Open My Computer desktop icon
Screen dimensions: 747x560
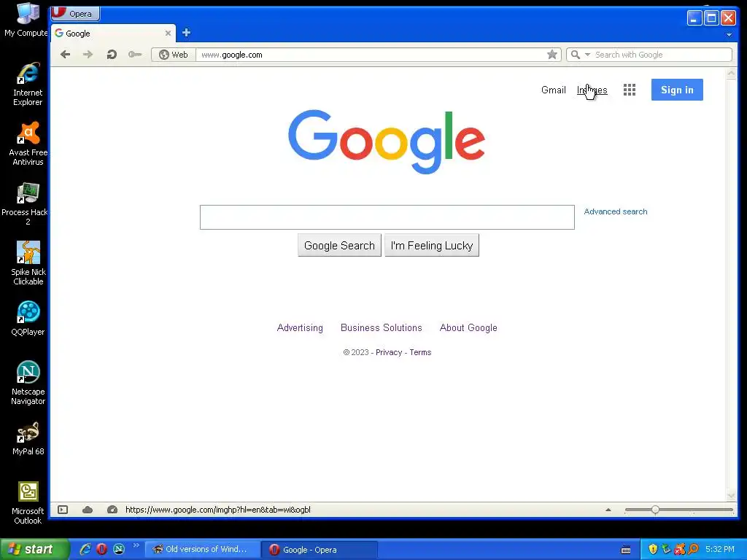point(26,20)
